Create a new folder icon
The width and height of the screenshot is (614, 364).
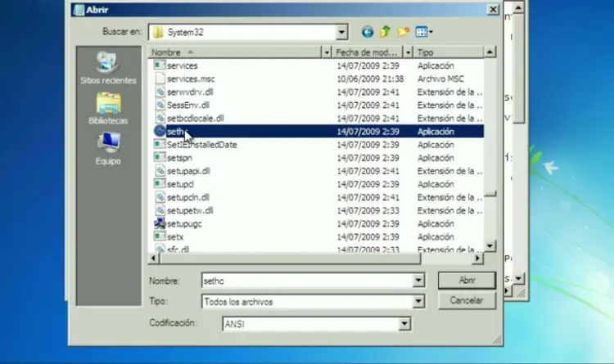click(x=404, y=32)
